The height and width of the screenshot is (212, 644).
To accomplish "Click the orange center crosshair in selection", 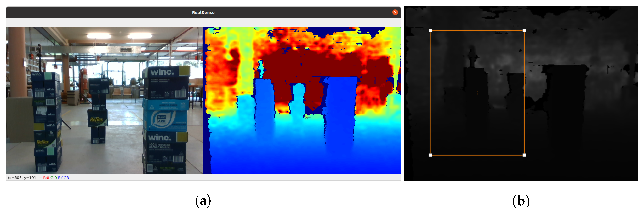I will 477,93.
